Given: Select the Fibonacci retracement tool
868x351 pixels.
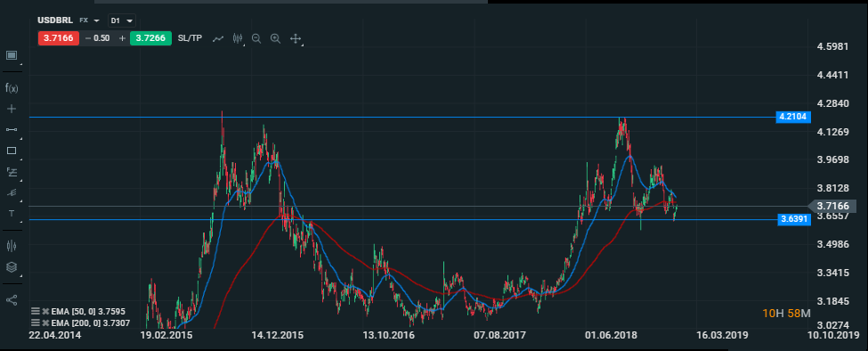Looking at the screenshot, I should tap(12, 172).
